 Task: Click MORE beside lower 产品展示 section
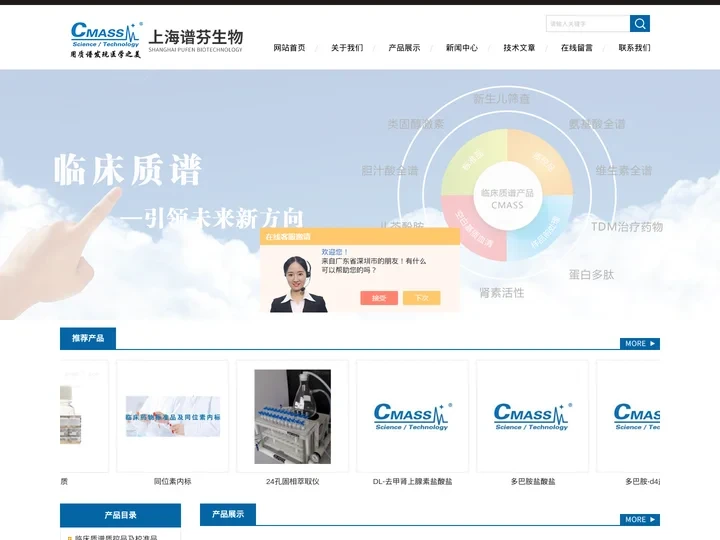click(x=640, y=519)
